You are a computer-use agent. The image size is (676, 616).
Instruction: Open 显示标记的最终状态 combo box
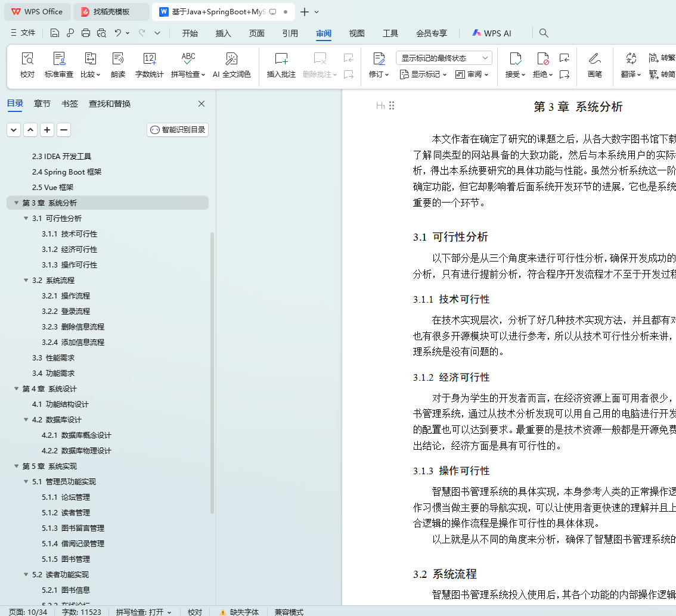[444, 58]
